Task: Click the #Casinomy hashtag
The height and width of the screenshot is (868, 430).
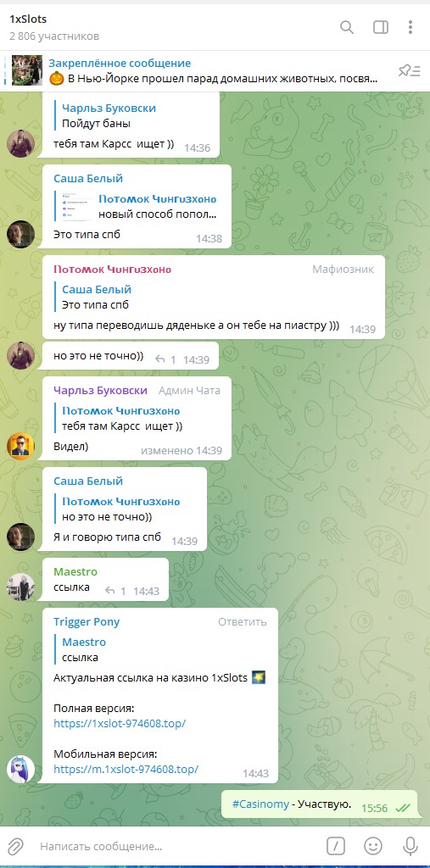Action: [x=260, y=804]
